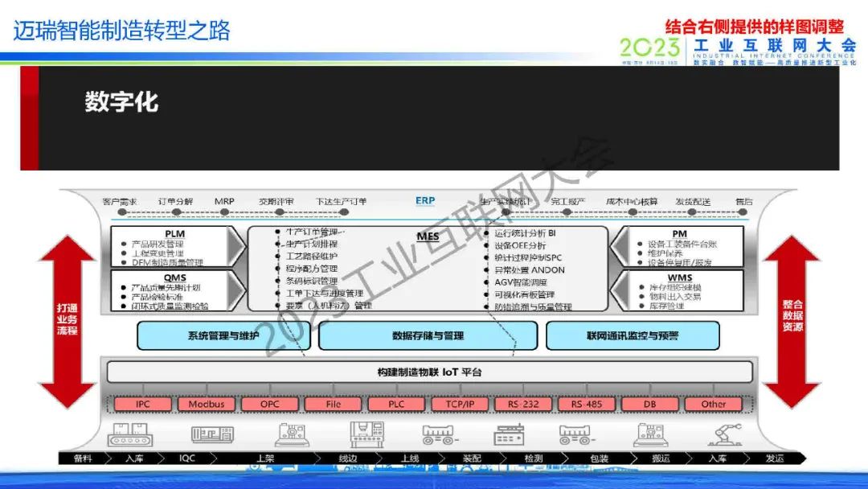Viewport: 868px width, 489px height.
Task: Click the red 打通业务流程 double arrow
Action: point(67,320)
